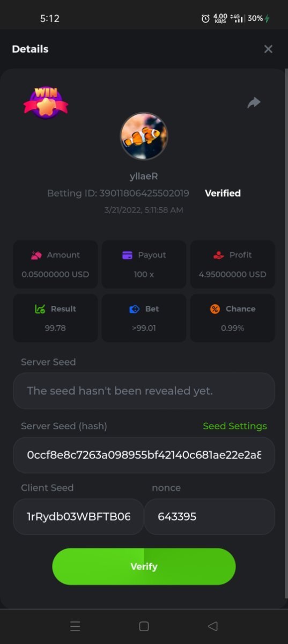Tap the blue Bet tag icon
The height and width of the screenshot is (644, 288).
point(135,309)
